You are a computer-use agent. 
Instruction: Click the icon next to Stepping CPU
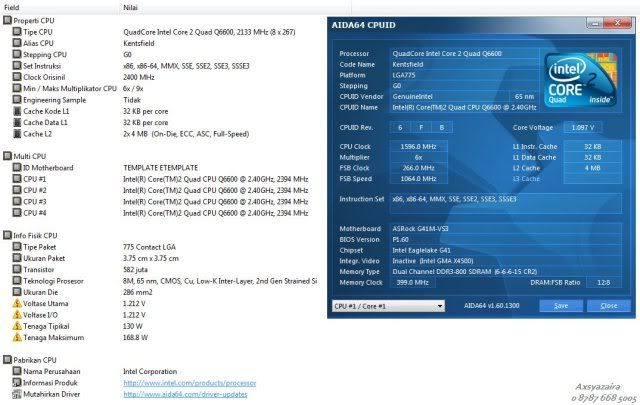(x=17, y=54)
